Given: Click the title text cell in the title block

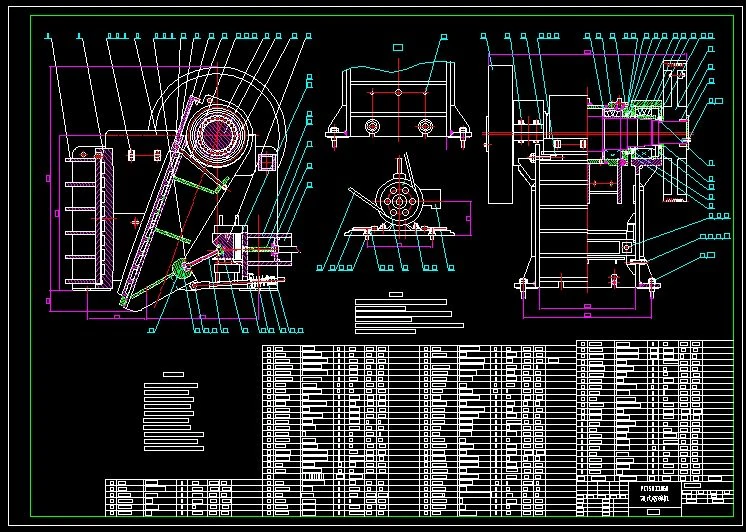Looking at the screenshot, I should click(x=655, y=494).
